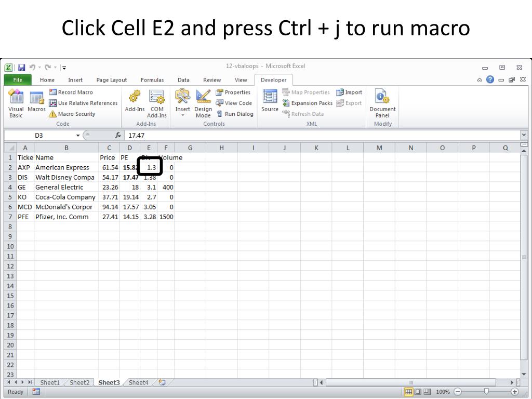The height and width of the screenshot is (399, 532).
Task: Switch to Page Break Preview
Action: pyautogui.click(x=427, y=392)
